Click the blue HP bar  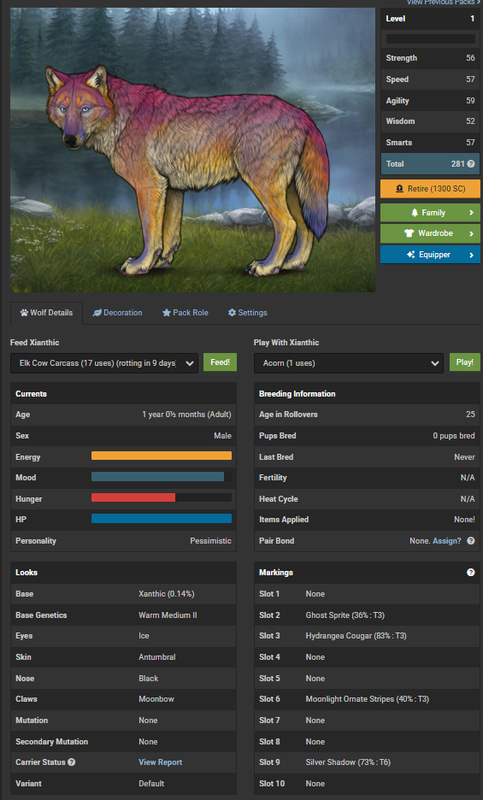[x=161, y=518]
